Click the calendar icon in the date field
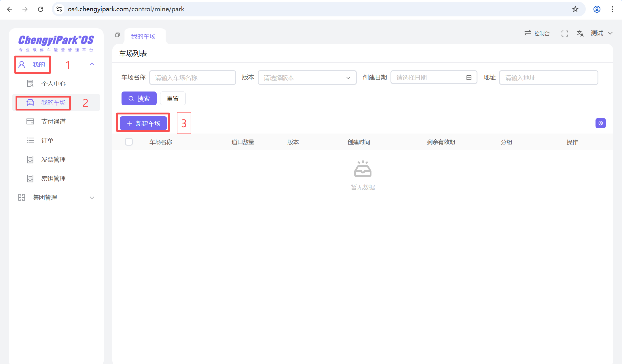Viewport: 622px width, 364px height. tap(469, 78)
